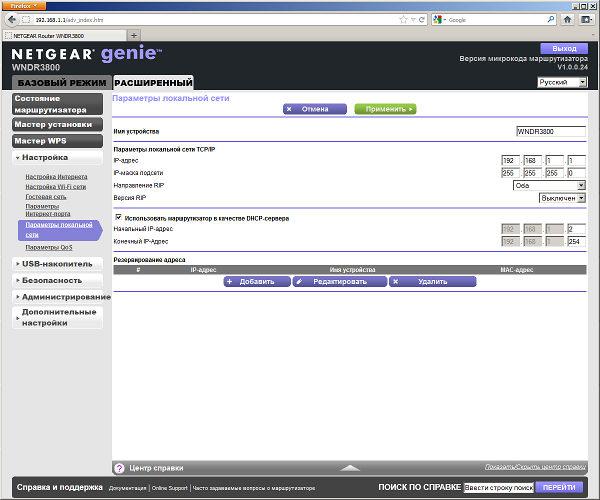600x500 pixels.
Task: Click first IP address octet field 192
Action: pos(510,160)
